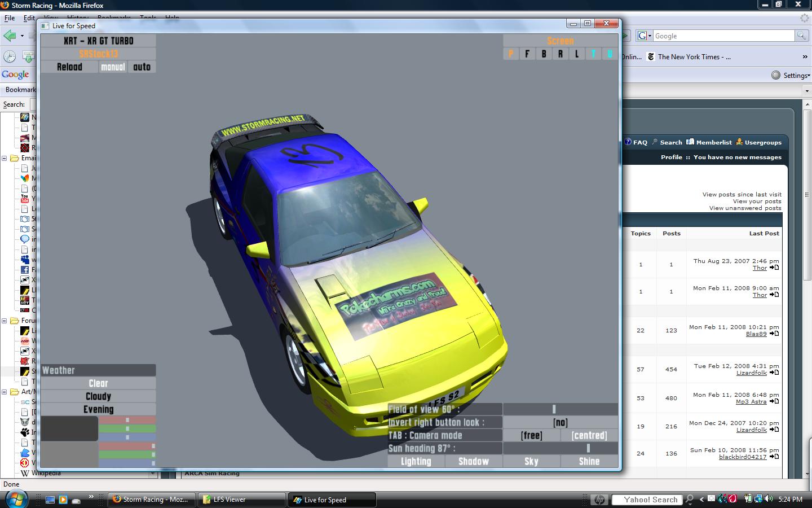Image resolution: width=812 pixels, height=508 pixels.
Task: Toggle the F button in Screen panel
Action: (527, 54)
